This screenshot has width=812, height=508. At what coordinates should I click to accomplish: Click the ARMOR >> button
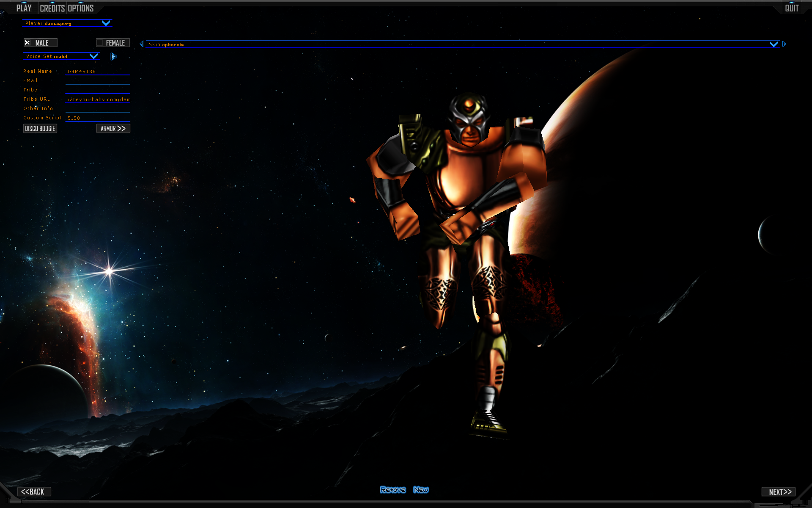click(x=113, y=129)
